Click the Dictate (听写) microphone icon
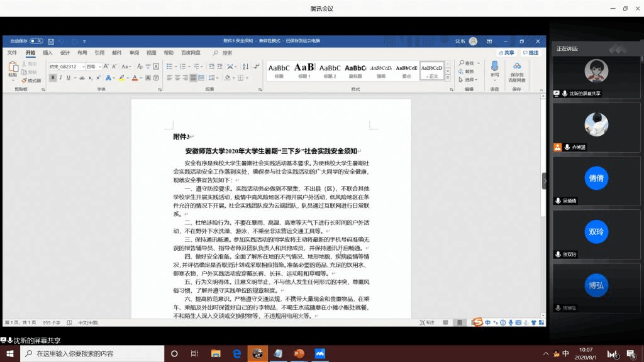The image size is (644, 362). click(x=494, y=67)
